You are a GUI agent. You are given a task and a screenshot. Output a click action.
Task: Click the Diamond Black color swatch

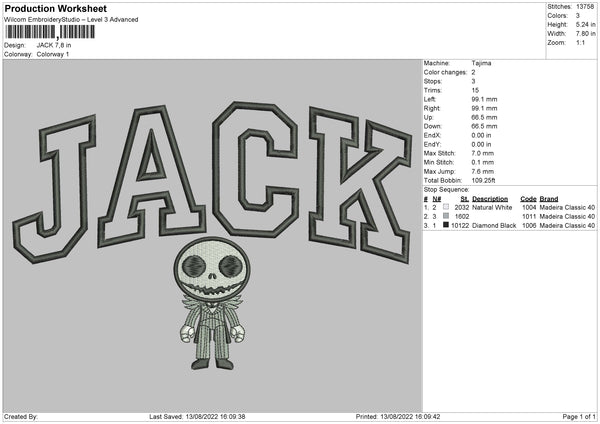coord(446,225)
